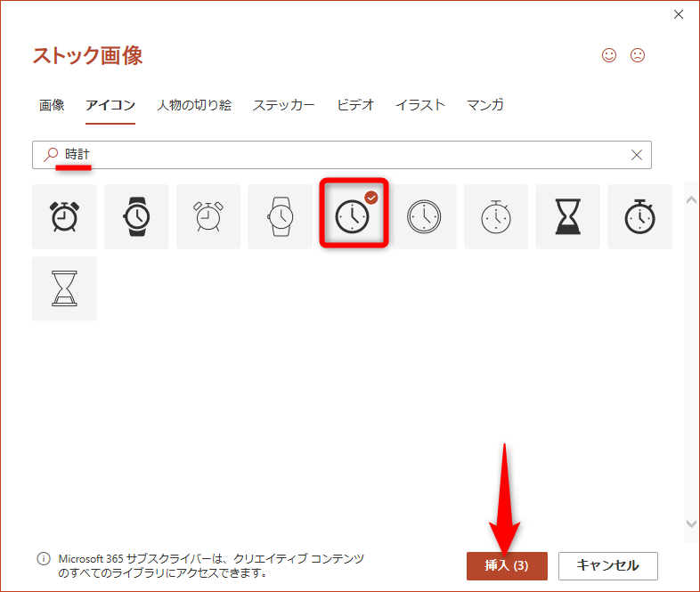Select the outline wristwatch icon
This screenshot has width=700, height=592.
tap(281, 216)
